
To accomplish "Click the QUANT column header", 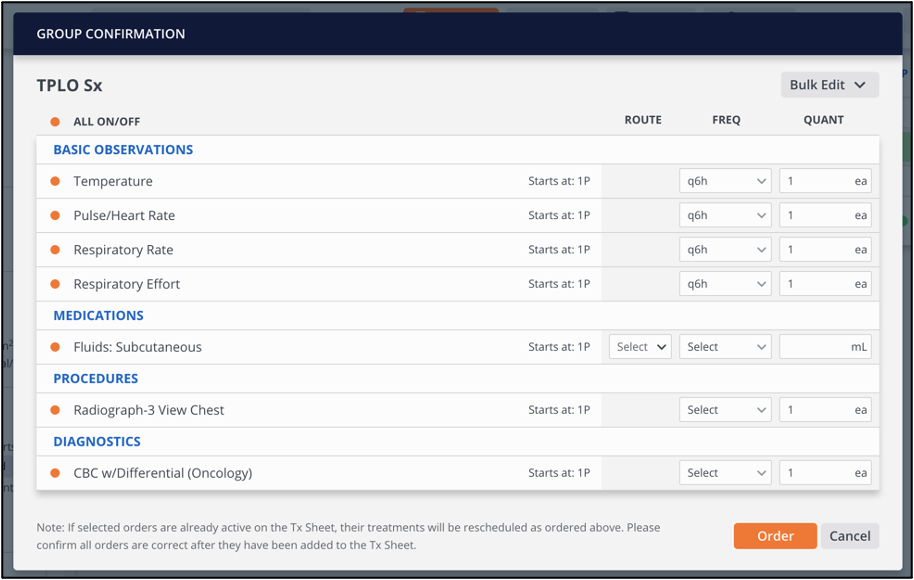I will click(824, 120).
